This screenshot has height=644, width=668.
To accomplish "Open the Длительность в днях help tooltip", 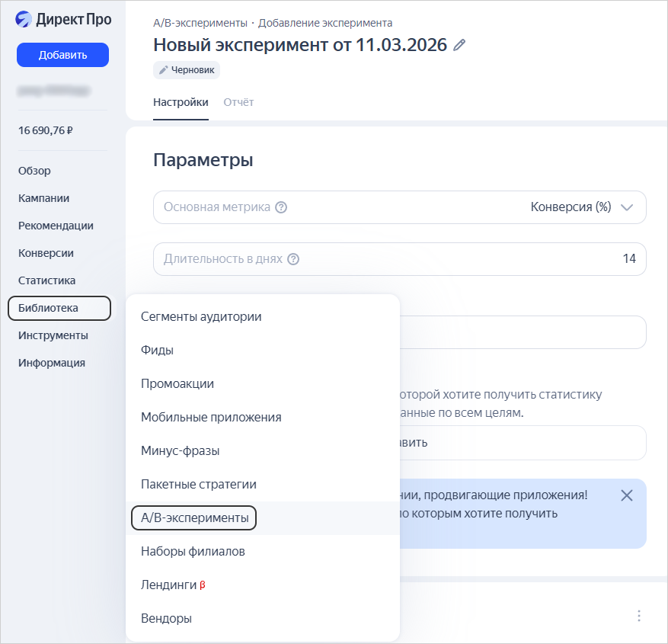I will pyautogui.click(x=294, y=258).
